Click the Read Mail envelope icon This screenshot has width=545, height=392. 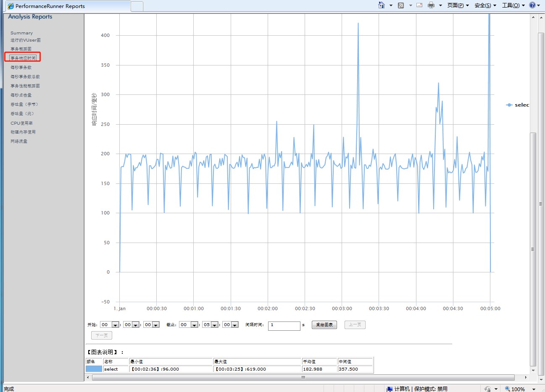coord(419,5)
